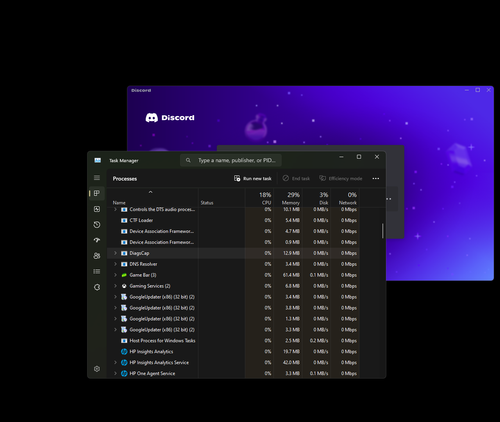Click the Gaming Services process icon
The image size is (500, 422).
124,286
